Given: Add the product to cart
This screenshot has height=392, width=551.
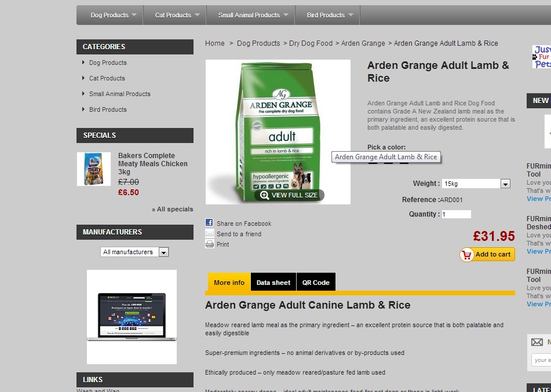Looking at the screenshot, I should tap(487, 255).
